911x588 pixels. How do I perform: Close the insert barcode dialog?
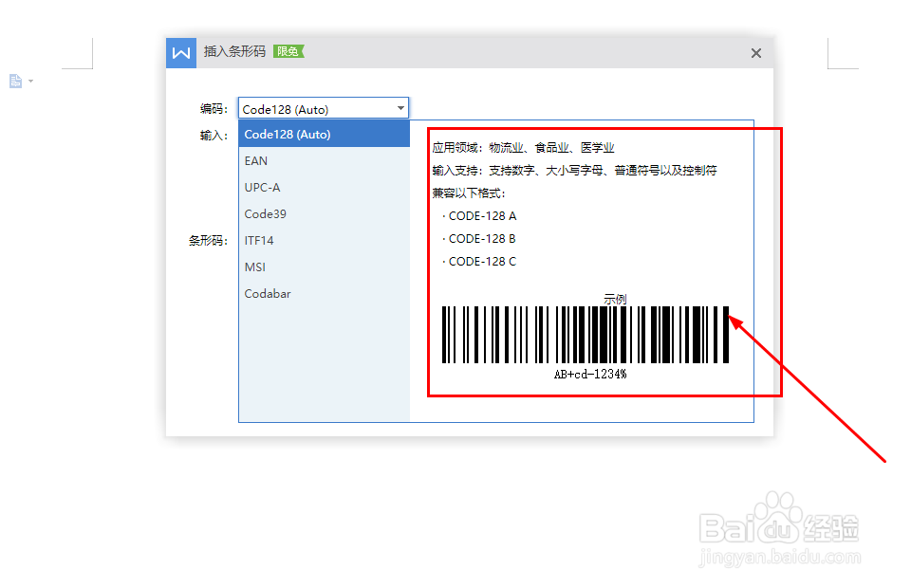click(x=756, y=53)
